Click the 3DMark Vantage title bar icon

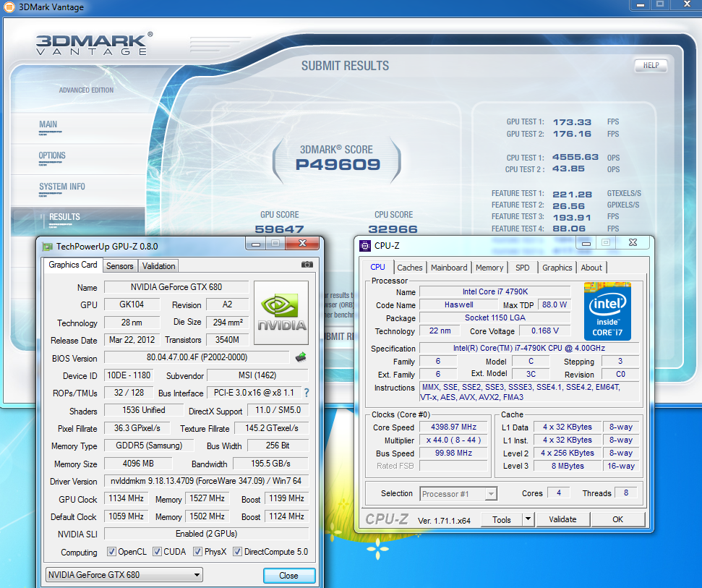point(10,7)
